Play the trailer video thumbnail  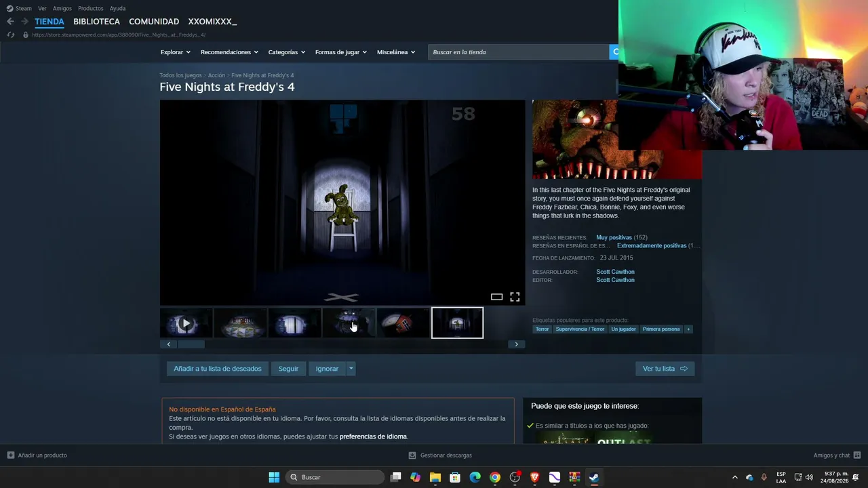coord(186,323)
